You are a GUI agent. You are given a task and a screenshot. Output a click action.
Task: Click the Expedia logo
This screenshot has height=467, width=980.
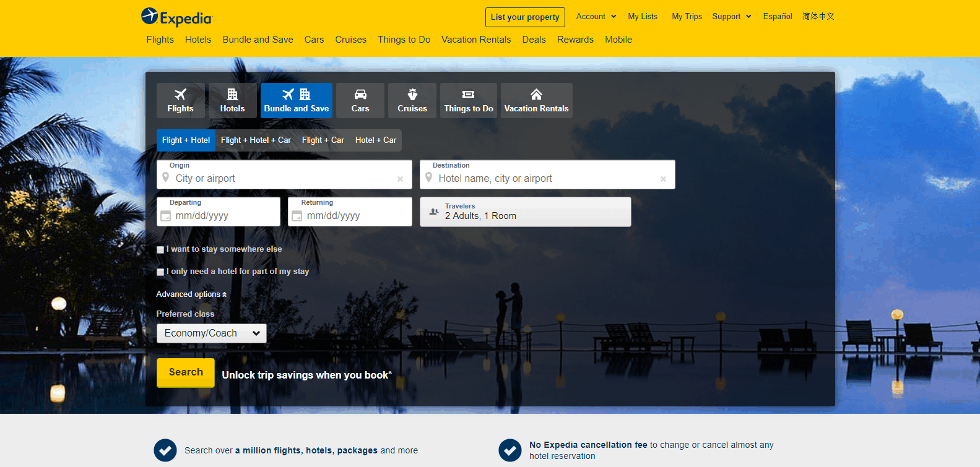click(176, 17)
